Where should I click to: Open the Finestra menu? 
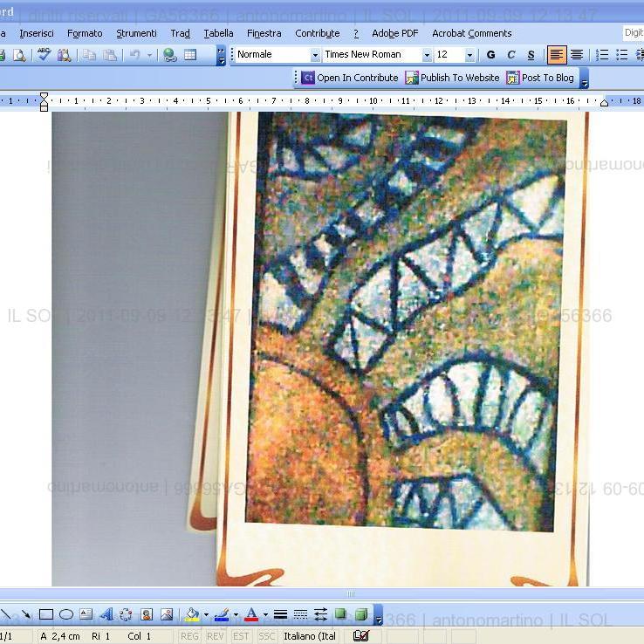(264, 33)
